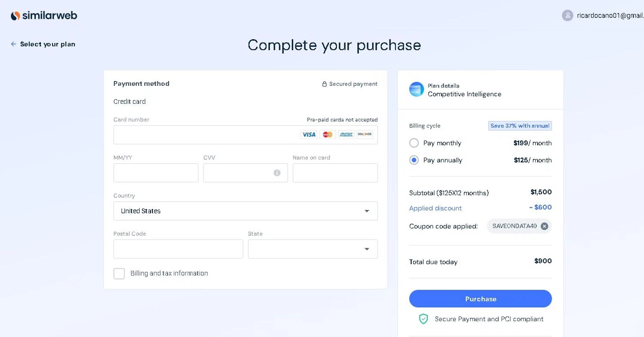Click the MM/YY expiry field
The height and width of the screenshot is (337, 644).
[x=156, y=173]
